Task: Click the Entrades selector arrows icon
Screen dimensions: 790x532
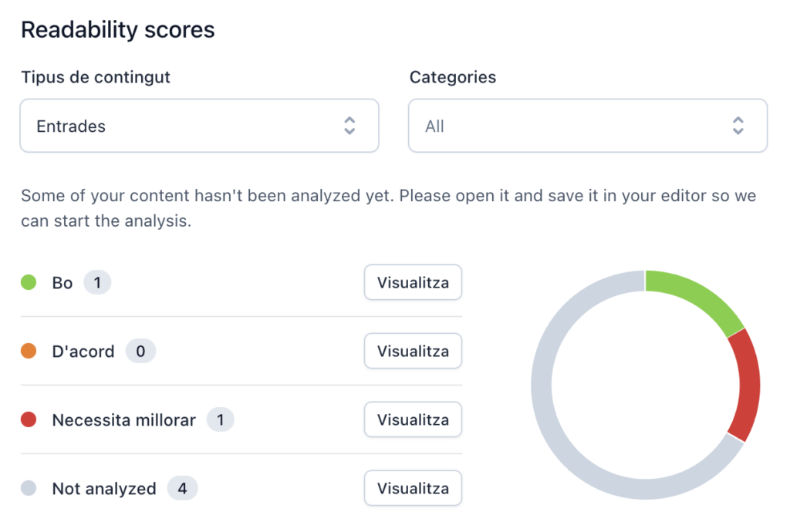Action: coord(349,126)
